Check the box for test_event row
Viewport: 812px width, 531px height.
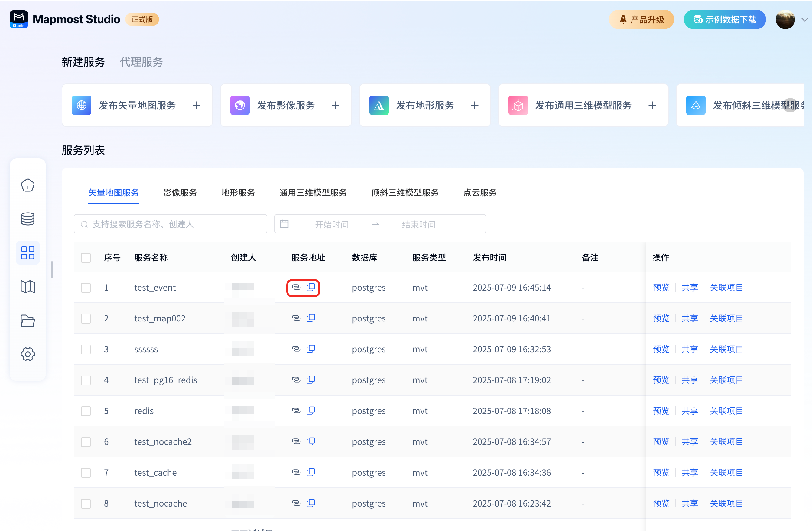(x=86, y=288)
